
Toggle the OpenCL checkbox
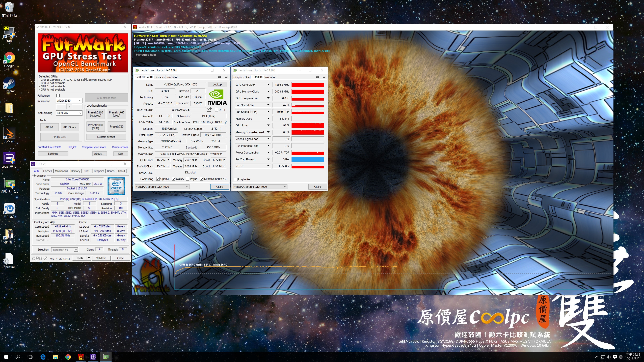pos(158,179)
